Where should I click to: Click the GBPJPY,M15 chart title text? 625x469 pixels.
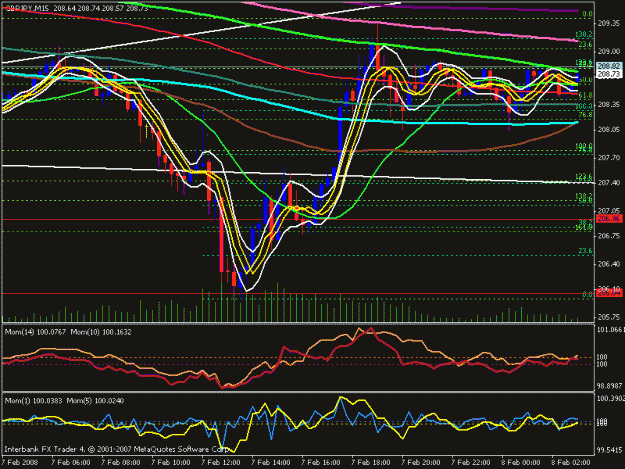[x=26, y=8]
